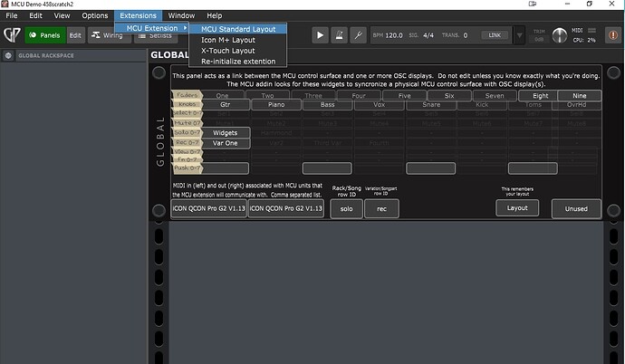Click the empty Push 0-7 widget under Bass

[x=327, y=168]
